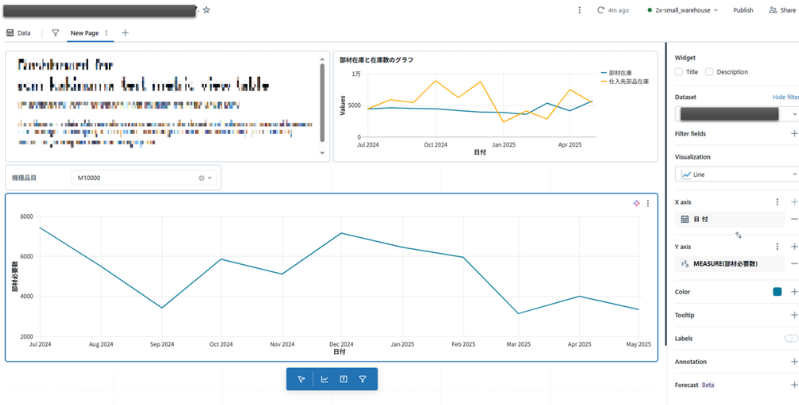Switch to the Data tab
The width and height of the screenshot is (799, 405).
pyautogui.click(x=18, y=33)
